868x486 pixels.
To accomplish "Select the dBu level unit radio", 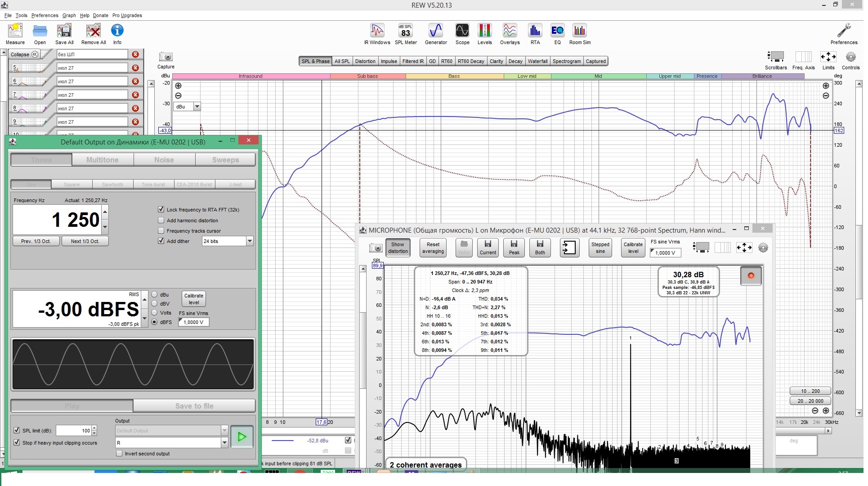I will click(155, 295).
